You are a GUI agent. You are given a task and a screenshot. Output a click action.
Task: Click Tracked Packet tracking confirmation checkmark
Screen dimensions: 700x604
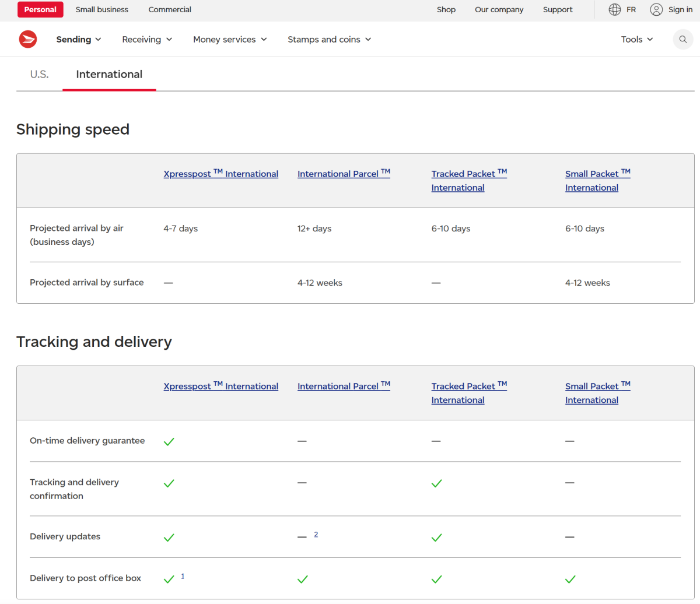[x=437, y=483]
